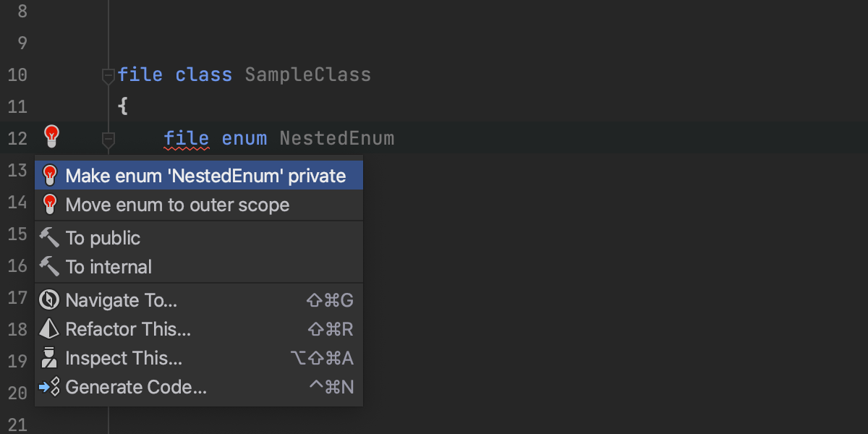868x434 pixels.
Task: Open Navigate To menu entry
Action: (x=122, y=300)
